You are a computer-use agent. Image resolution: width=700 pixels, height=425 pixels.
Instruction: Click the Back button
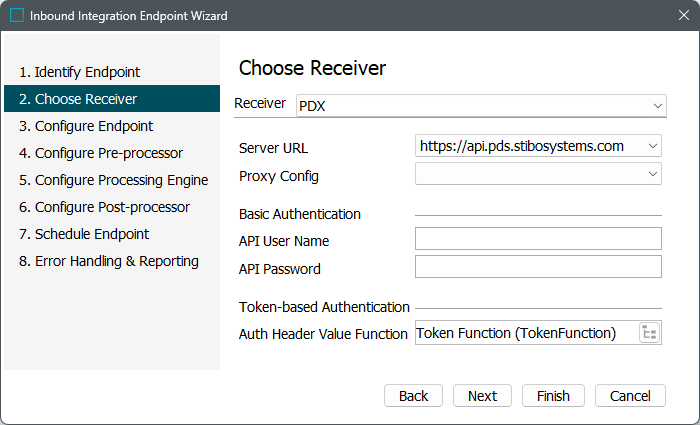pos(413,396)
